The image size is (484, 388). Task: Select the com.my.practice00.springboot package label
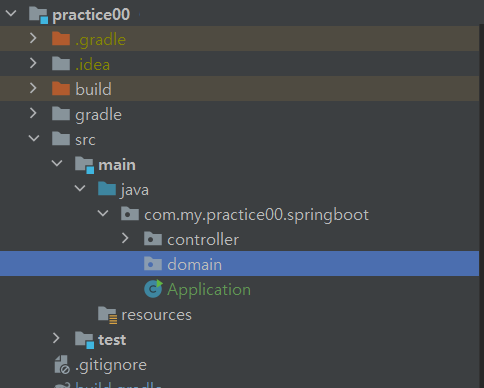click(x=256, y=215)
